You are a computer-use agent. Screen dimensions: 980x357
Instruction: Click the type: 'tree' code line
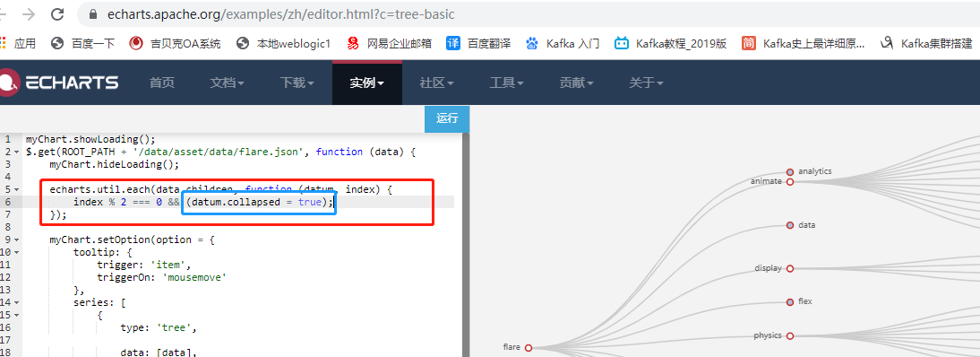[x=159, y=327]
